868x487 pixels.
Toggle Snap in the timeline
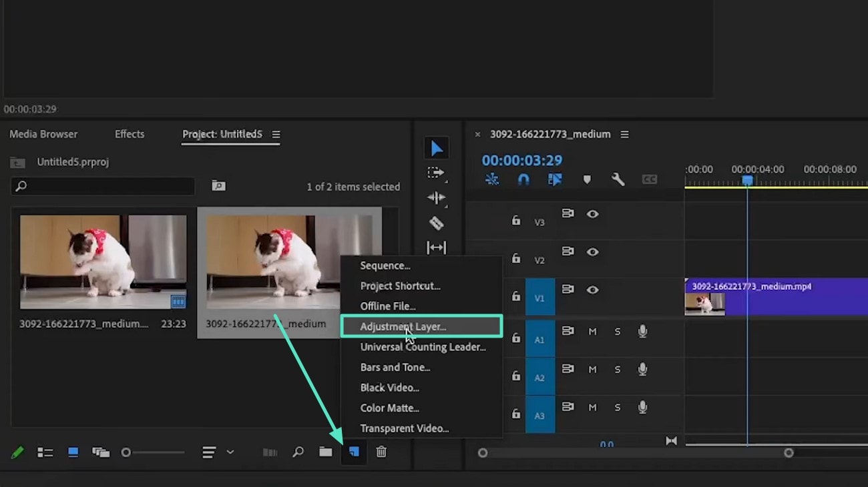tap(523, 179)
